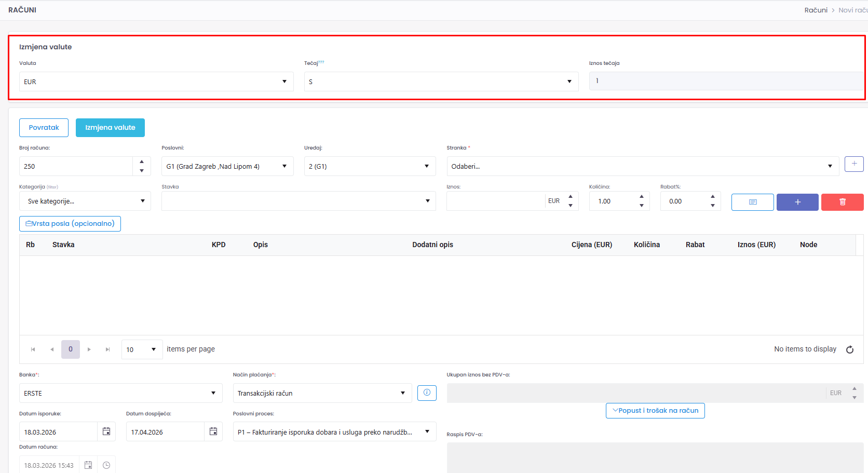Screen dimensions: 868x473
Task: Click info icon next to Način plaćanja
Action: tap(427, 393)
